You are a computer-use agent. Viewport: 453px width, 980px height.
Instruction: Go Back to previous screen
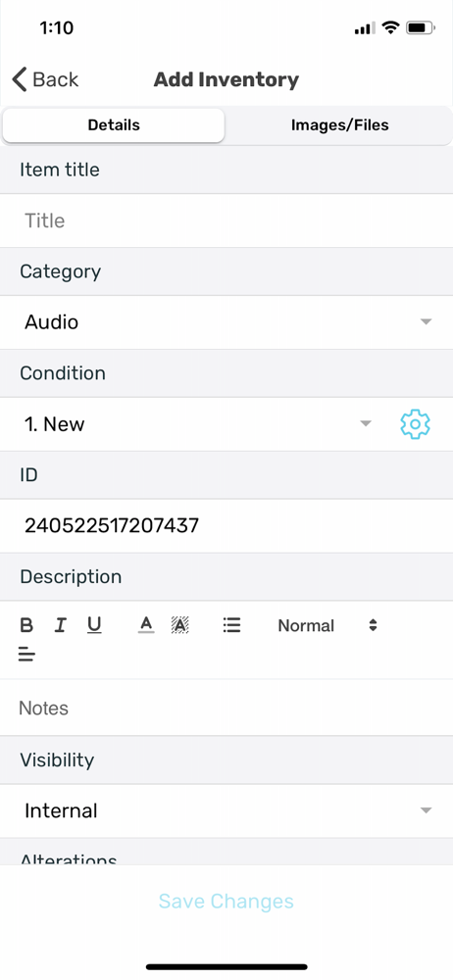coord(45,80)
